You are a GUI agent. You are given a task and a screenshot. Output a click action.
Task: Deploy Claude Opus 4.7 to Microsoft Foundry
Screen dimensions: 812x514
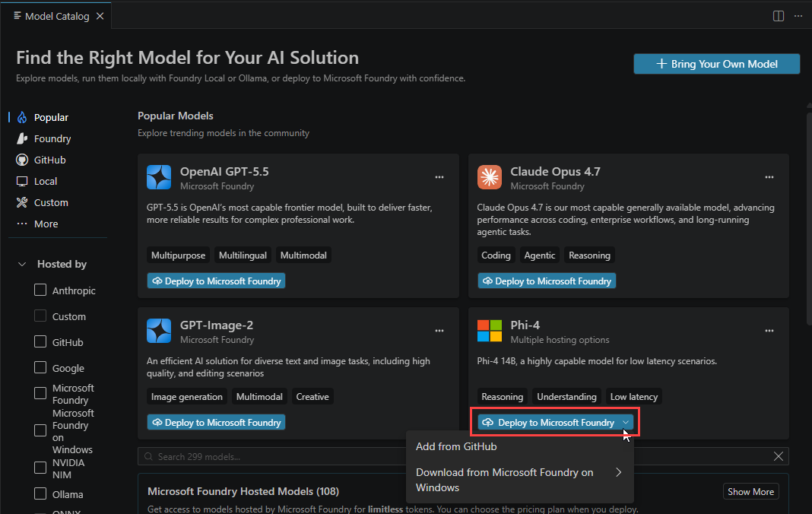coord(547,281)
